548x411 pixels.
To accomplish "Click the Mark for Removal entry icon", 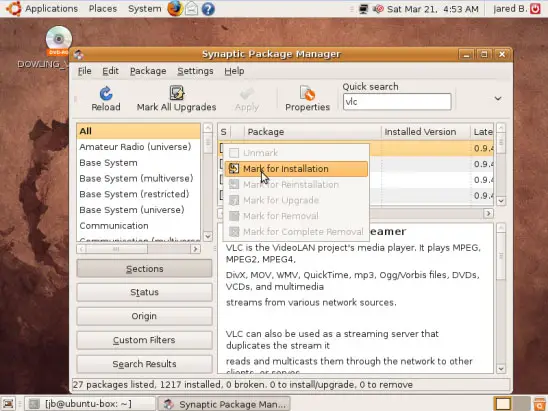I will coord(234,216).
